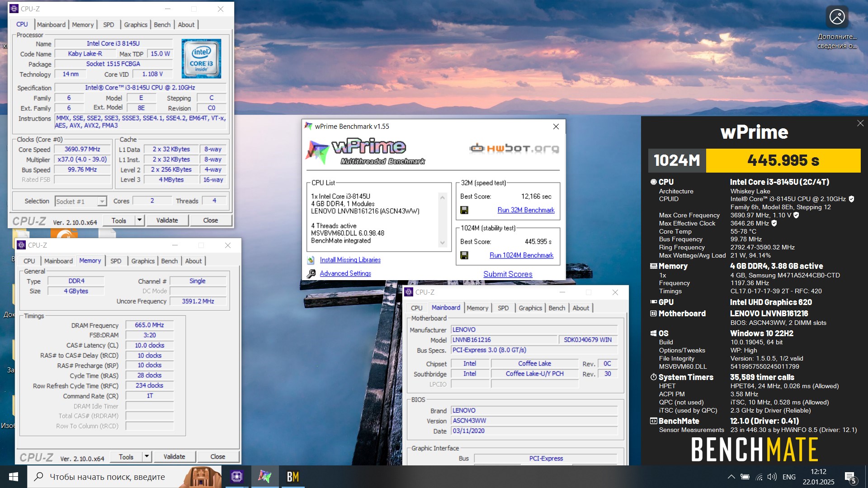Click Close in the CPU-Z Memory window
Screen dimensions: 868x488
217,457
